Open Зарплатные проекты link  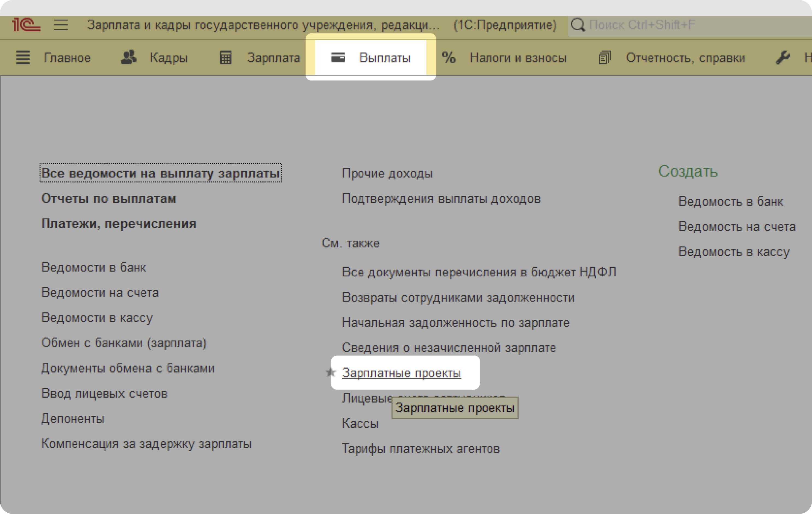click(401, 373)
